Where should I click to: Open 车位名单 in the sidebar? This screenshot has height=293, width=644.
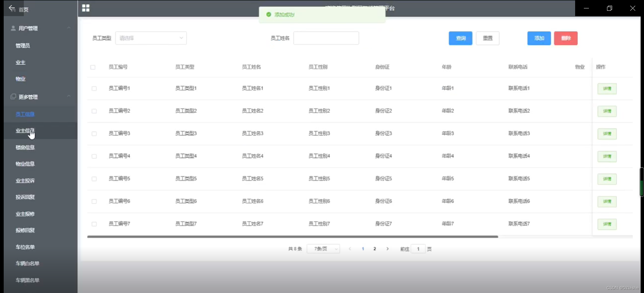25,247
